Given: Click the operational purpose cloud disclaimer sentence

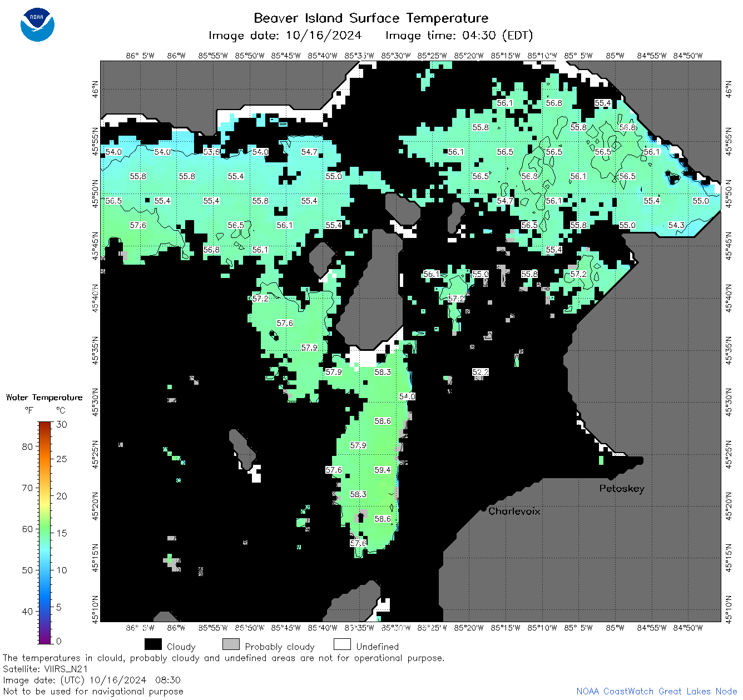Looking at the screenshot, I should tap(224, 658).
